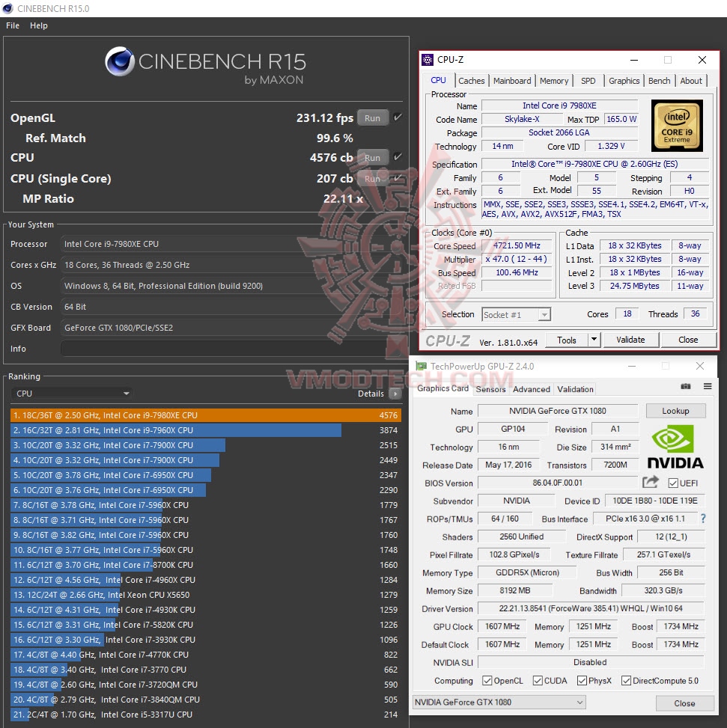Image resolution: width=727 pixels, height=728 pixels.
Task: Toggle the CPU (Single Core) test checkmark
Action: [x=397, y=178]
